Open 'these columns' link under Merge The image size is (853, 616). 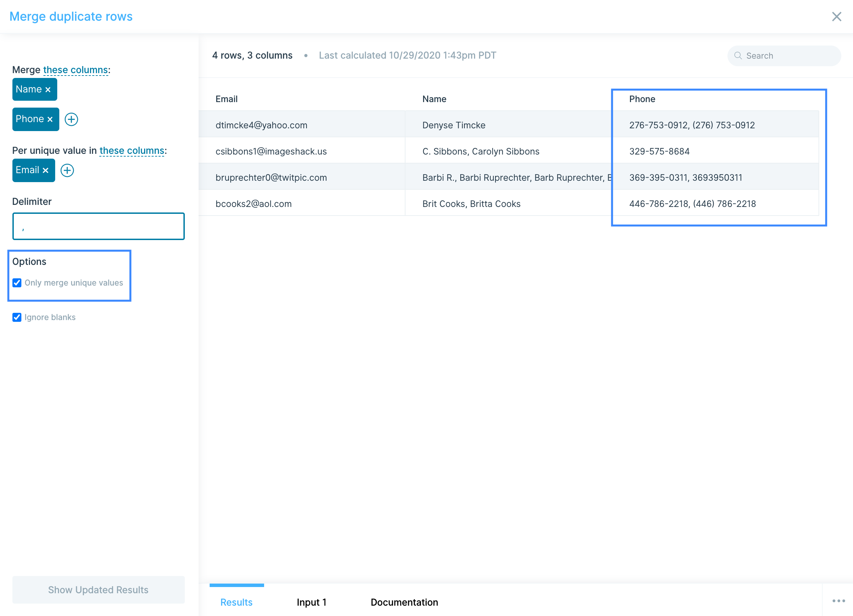[x=76, y=70]
